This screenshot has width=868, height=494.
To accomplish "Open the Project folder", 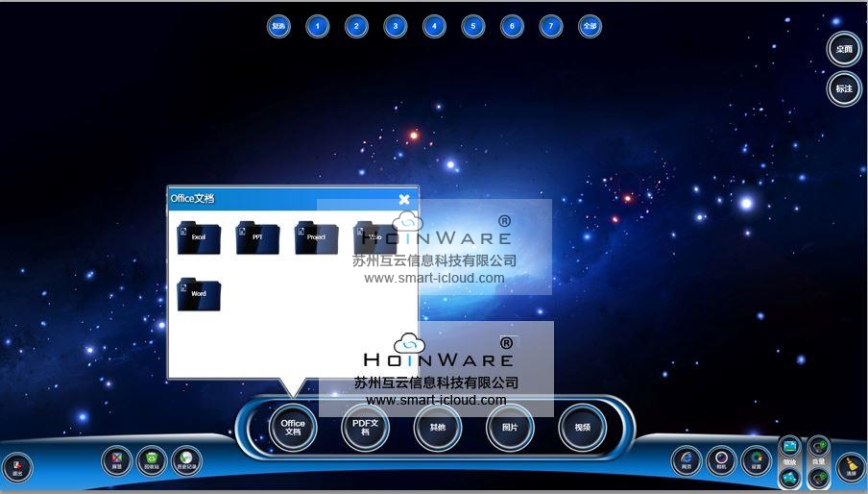I will 316,237.
